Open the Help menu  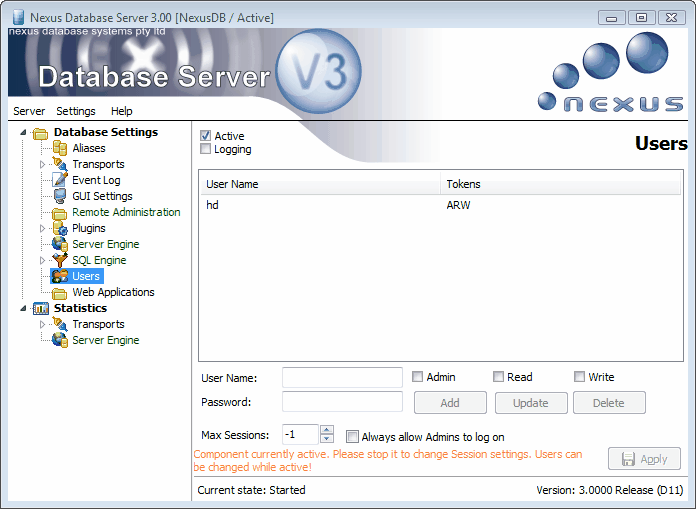[122, 111]
